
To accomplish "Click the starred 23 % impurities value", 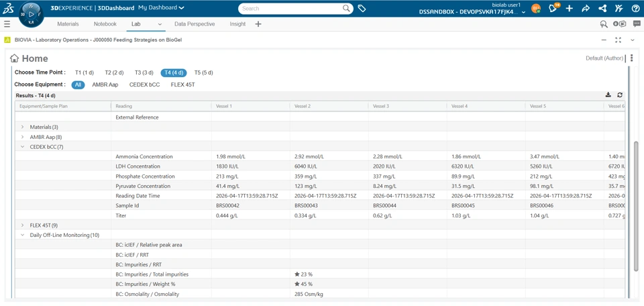I will 303,274.
